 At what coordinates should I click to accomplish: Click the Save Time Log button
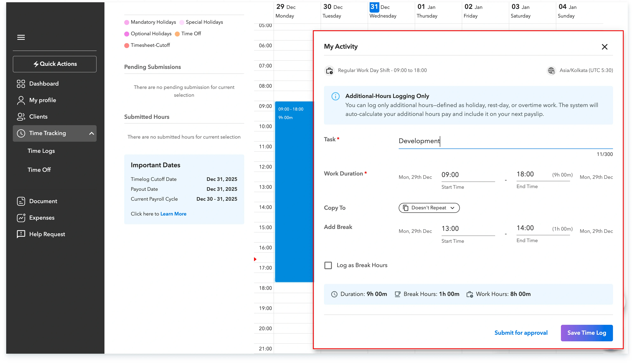pyautogui.click(x=587, y=333)
